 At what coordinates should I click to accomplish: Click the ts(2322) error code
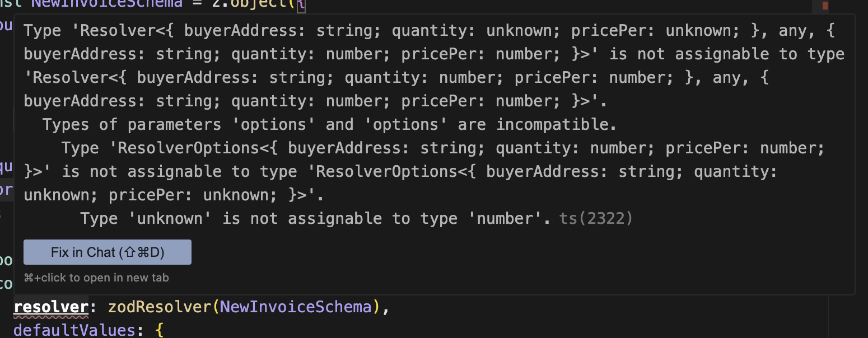[x=596, y=218]
